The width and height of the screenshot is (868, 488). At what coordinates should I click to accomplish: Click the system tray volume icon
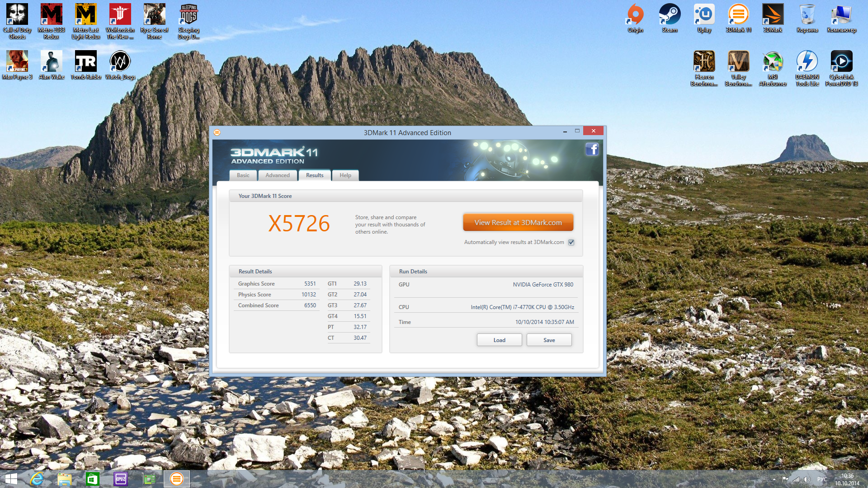click(x=807, y=479)
